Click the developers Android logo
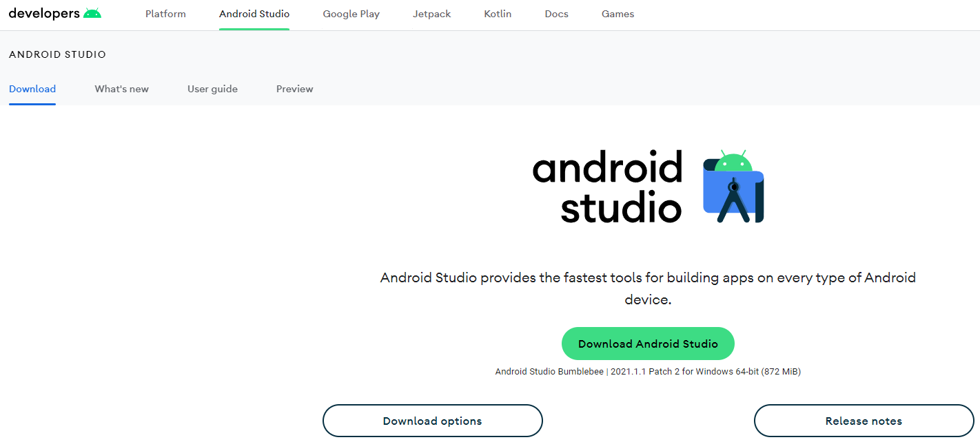Screen dimensions: 980x442 point(55,13)
